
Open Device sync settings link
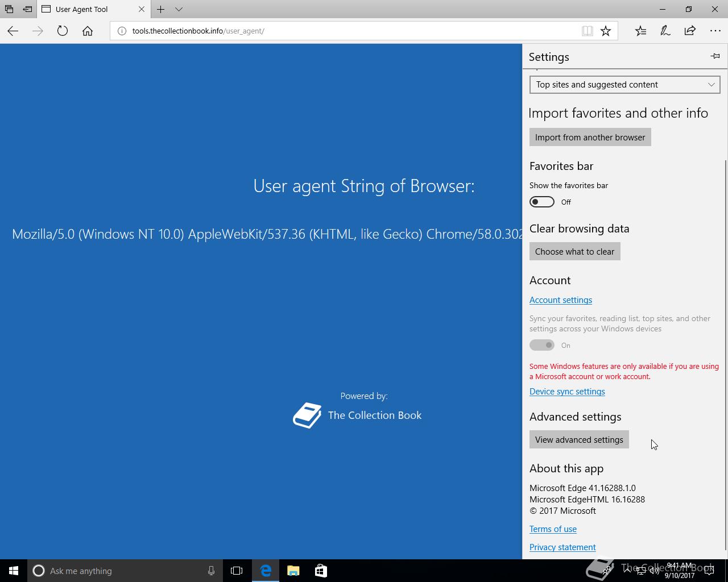(567, 392)
